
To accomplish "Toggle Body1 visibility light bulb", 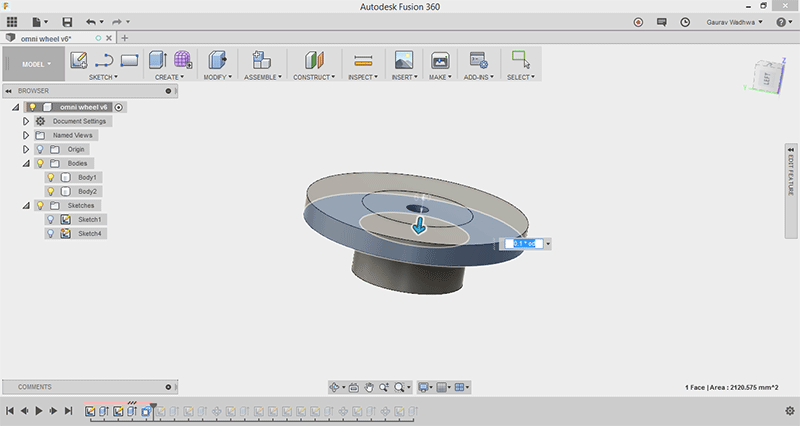I will [x=50, y=177].
